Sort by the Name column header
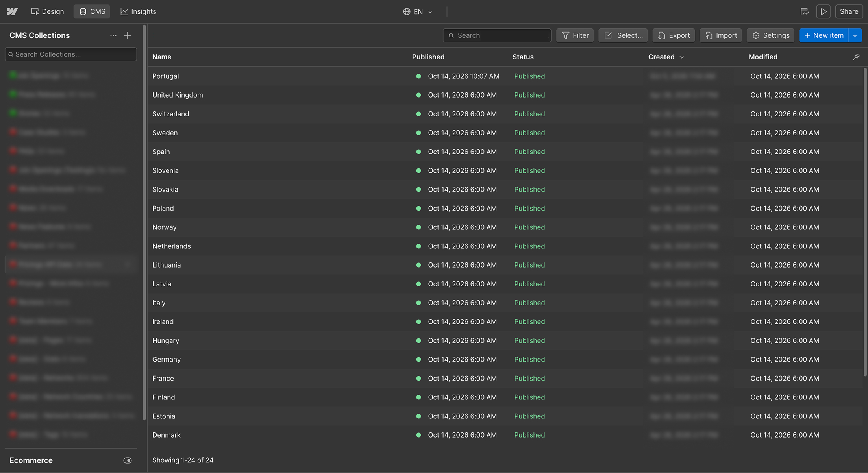868x473 pixels. [x=161, y=57]
